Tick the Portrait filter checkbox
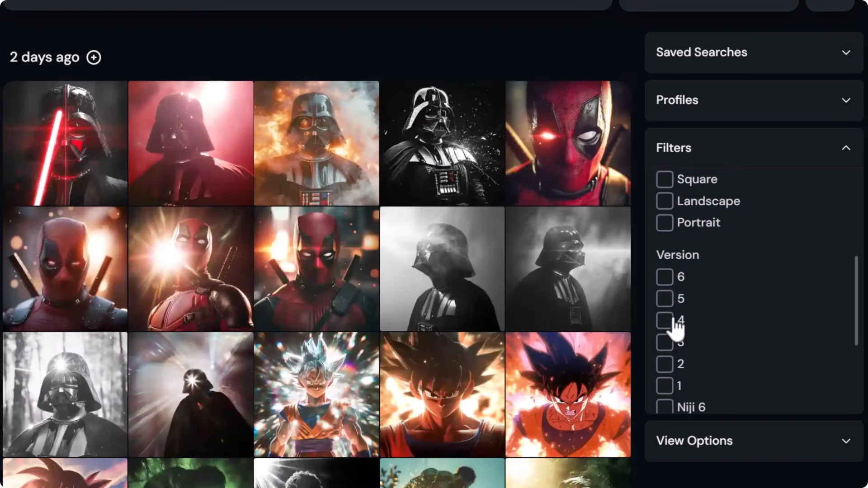This screenshot has width=868, height=488. 665,223
